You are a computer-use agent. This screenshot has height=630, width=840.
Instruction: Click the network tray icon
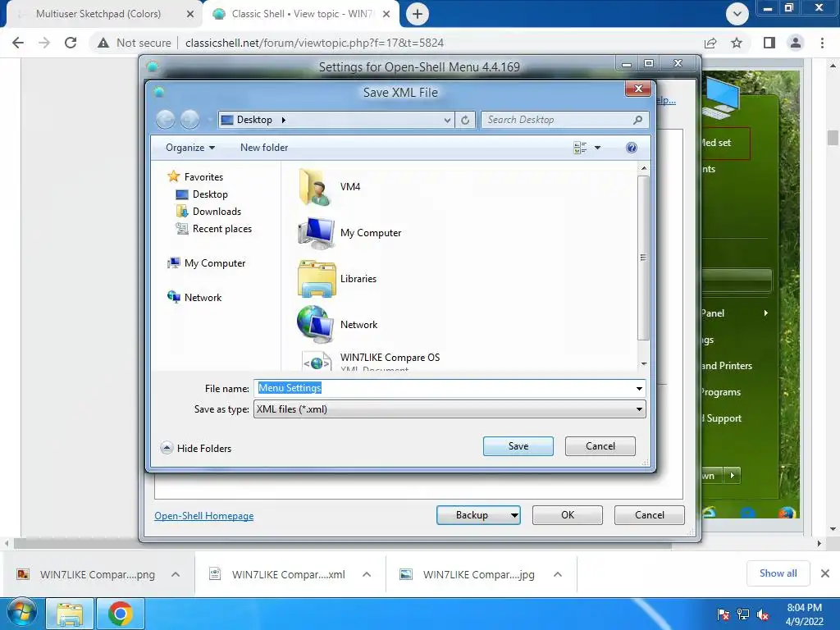[743, 614]
